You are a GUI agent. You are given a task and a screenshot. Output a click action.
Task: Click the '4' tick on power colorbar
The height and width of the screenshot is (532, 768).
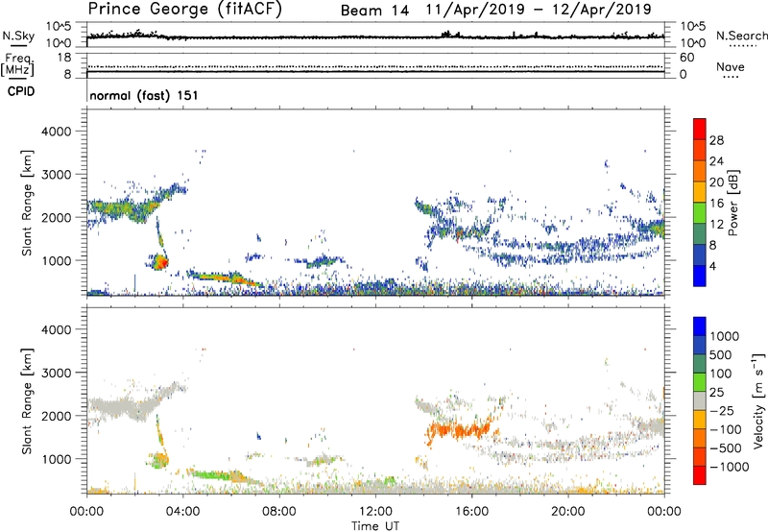(713, 266)
